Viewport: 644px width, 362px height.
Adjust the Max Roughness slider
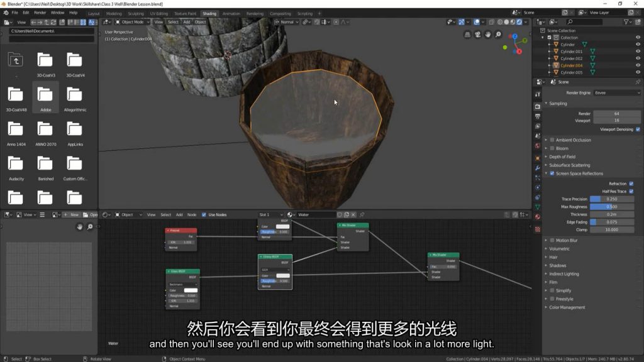(612, 207)
